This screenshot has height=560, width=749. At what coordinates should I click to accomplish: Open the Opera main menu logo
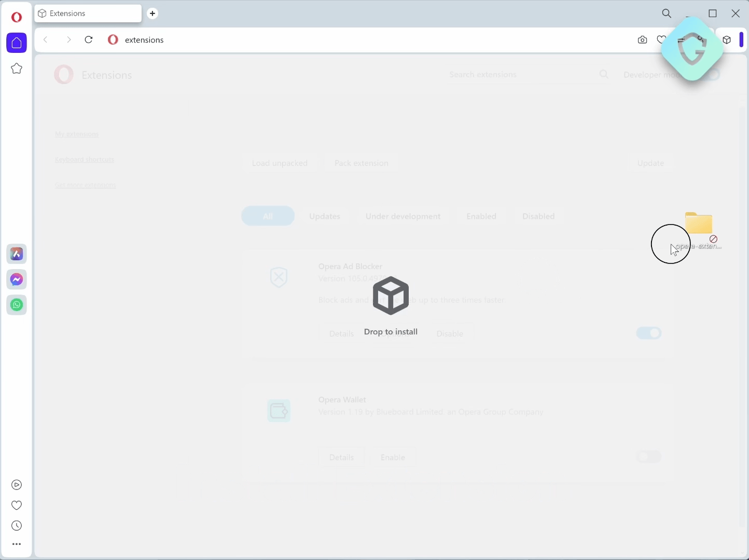click(17, 17)
